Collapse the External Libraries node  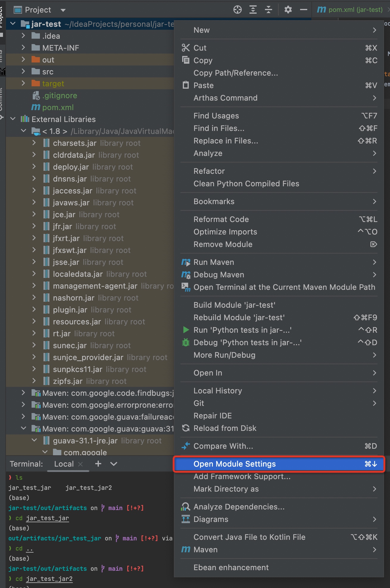click(13, 119)
